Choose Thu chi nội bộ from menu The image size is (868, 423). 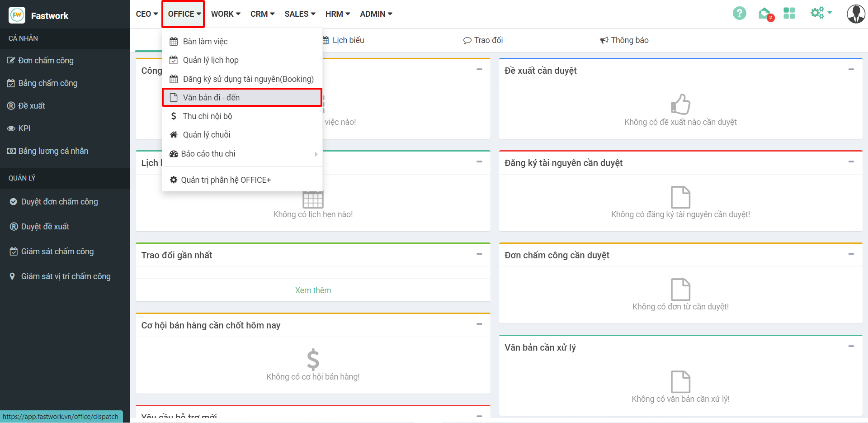coord(208,116)
